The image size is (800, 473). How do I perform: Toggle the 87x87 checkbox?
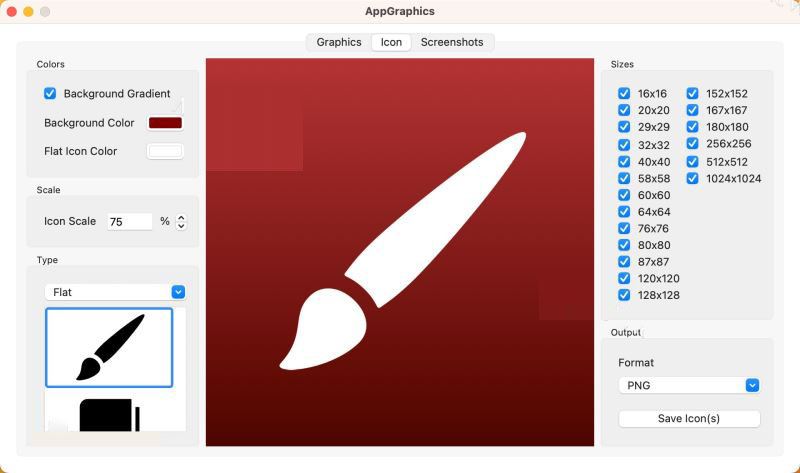coord(624,262)
